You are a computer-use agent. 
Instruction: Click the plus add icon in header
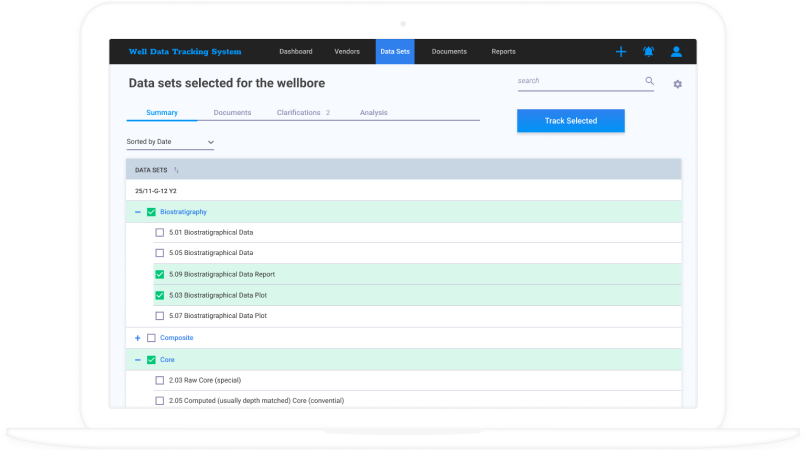point(620,52)
